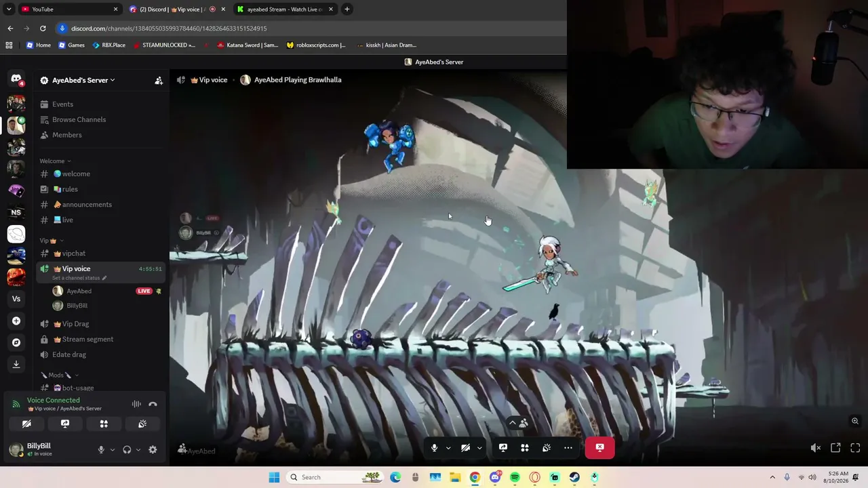868x488 pixels.
Task: Open microphone input options arrow in user panel
Action: [x=113, y=449]
